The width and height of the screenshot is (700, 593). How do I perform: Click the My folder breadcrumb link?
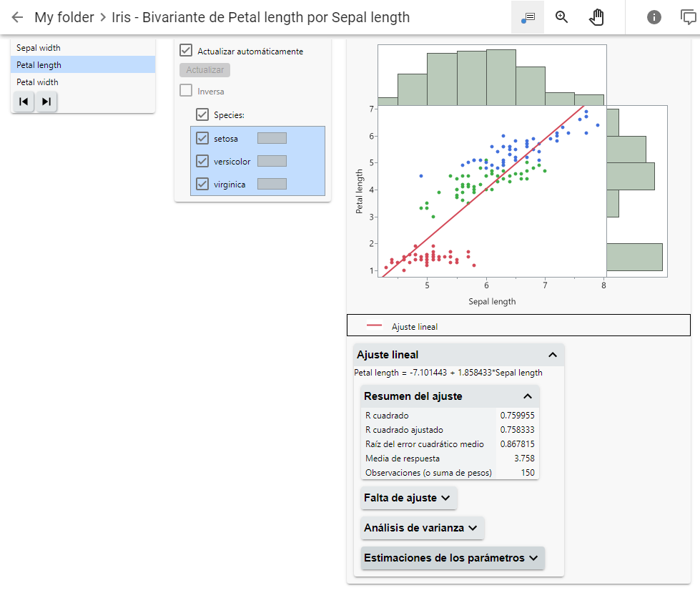coord(64,17)
